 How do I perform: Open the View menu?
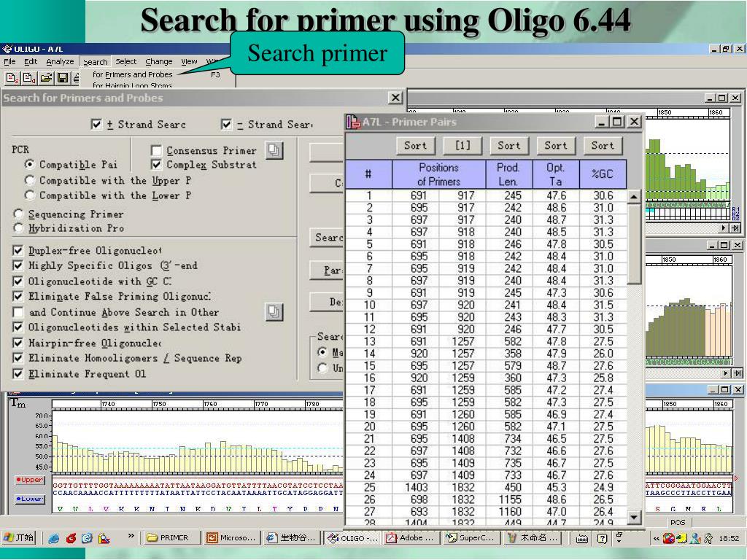point(189,61)
